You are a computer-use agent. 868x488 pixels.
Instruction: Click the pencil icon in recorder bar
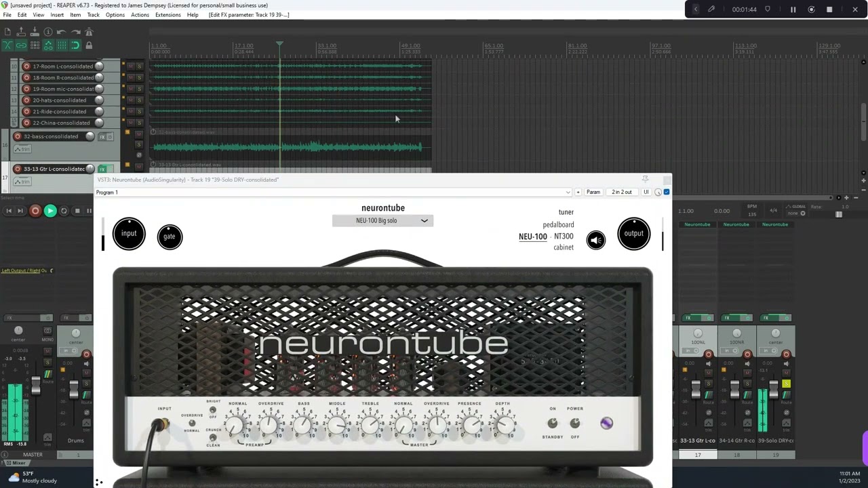click(x=711, y=9)
